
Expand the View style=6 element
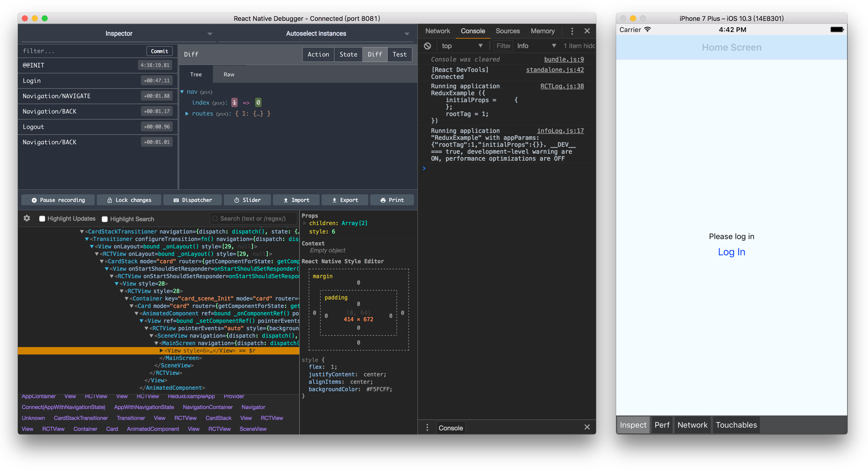pos(160,350)
